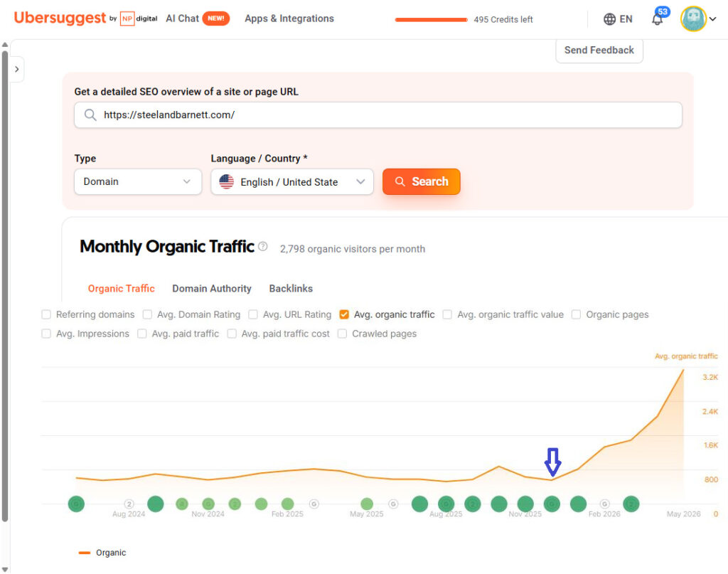The image size is (728, 574).
Task: Click the 2,798 organic visitors per month text
Action: click(353, 249)
